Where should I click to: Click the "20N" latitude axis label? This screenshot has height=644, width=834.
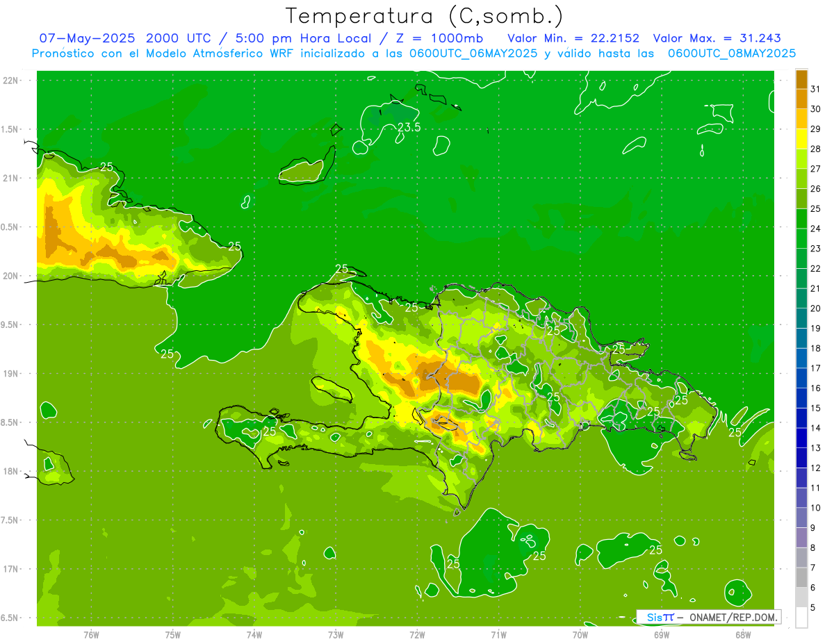click(10, 276)
